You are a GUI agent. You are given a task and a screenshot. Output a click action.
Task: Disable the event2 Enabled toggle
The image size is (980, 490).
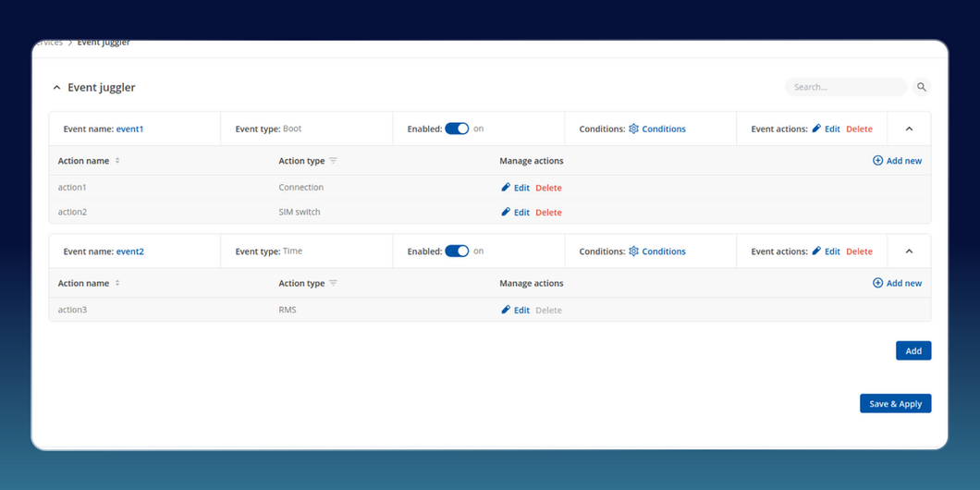pos(457,251)
